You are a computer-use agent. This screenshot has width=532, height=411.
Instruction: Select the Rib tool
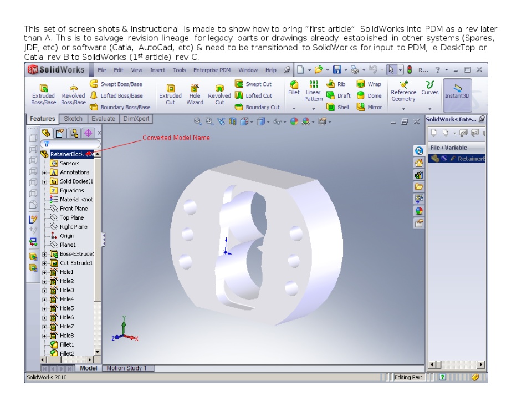click(336, 84)
